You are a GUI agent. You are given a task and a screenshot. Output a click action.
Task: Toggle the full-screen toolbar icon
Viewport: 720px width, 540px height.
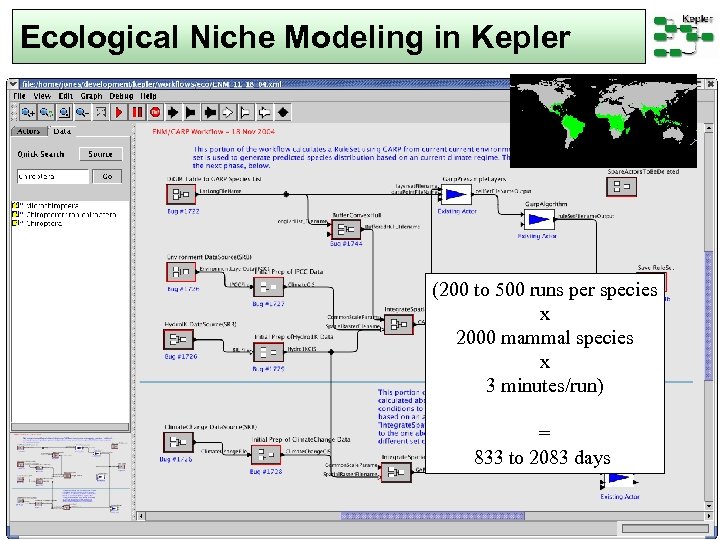coord(101,112)
